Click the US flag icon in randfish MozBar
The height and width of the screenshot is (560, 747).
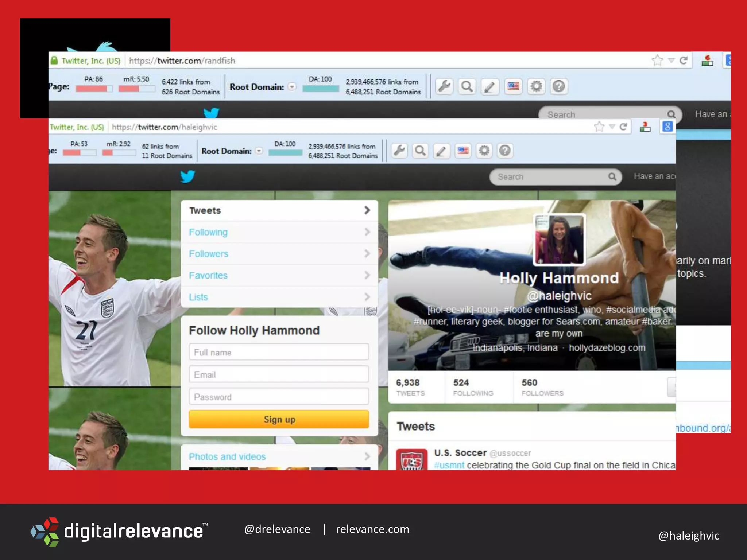(513, 86)
